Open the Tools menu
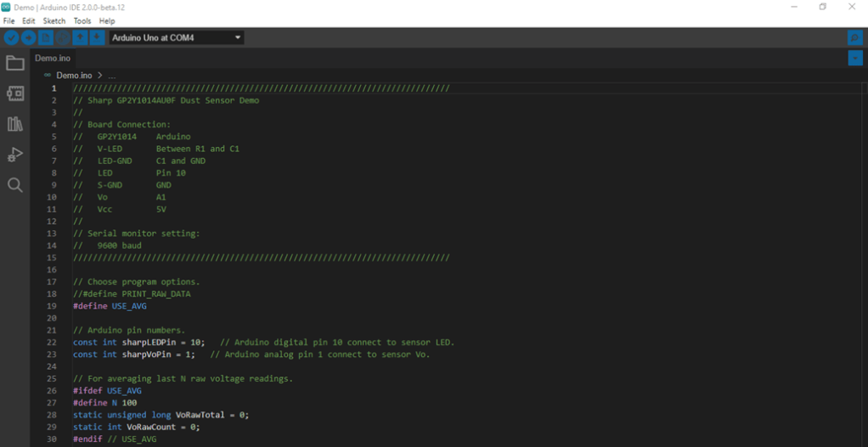Image resolution: width=868 pixels, height=447 pixels. click(82, 20)
